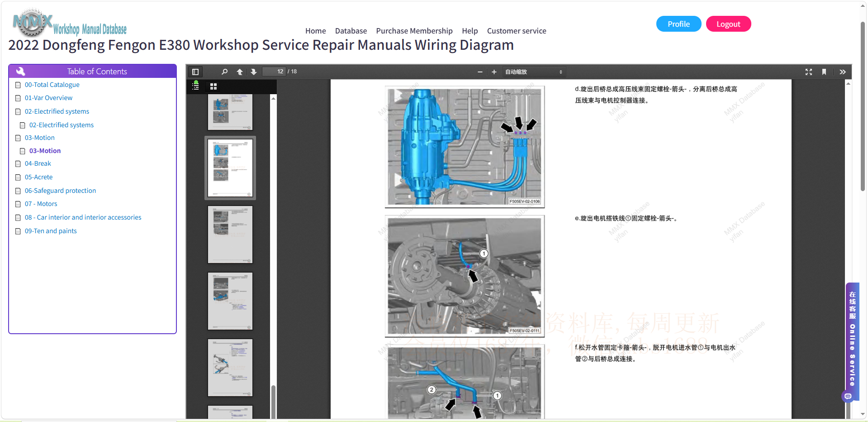Select the thumbnail below the highlighted one
This screenshot has height=422, width=868.
tap(230, 235)
